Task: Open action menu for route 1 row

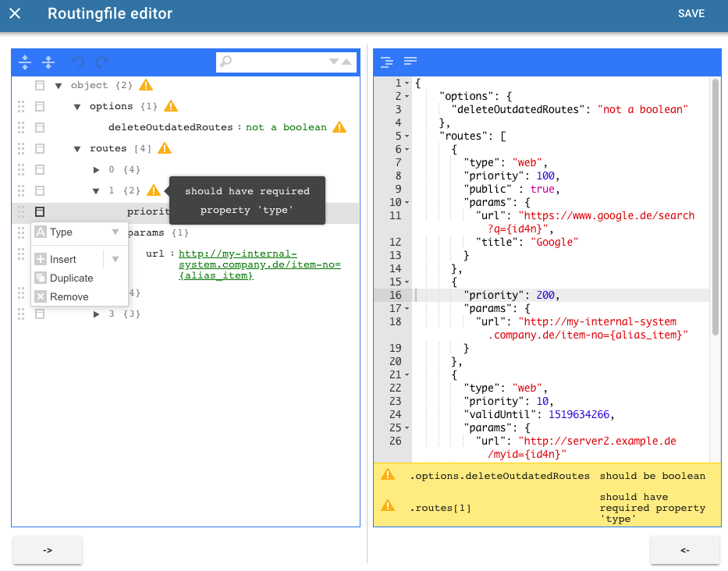Action: pyautogui.click(x=40, y=191)
